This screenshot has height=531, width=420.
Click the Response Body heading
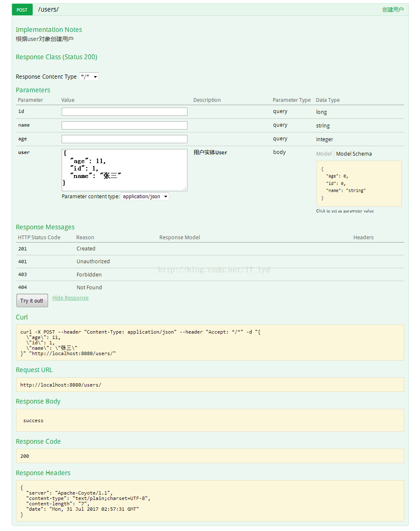point(38,401)
